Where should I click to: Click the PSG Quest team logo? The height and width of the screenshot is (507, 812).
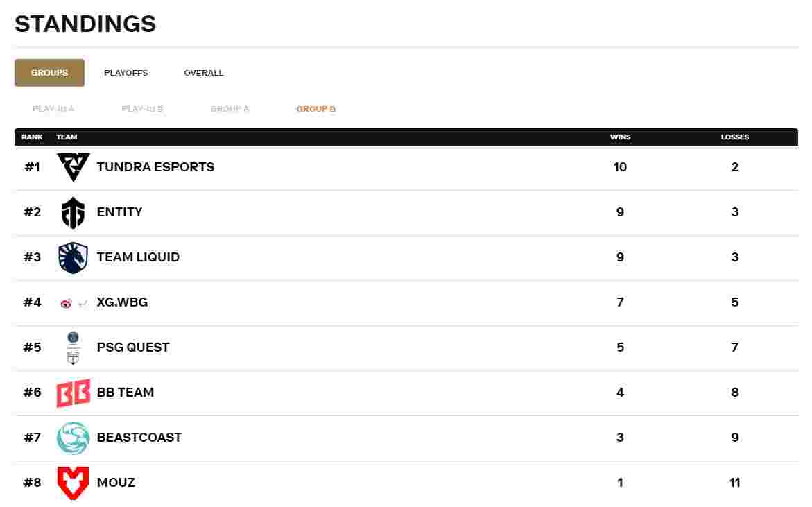73,347
